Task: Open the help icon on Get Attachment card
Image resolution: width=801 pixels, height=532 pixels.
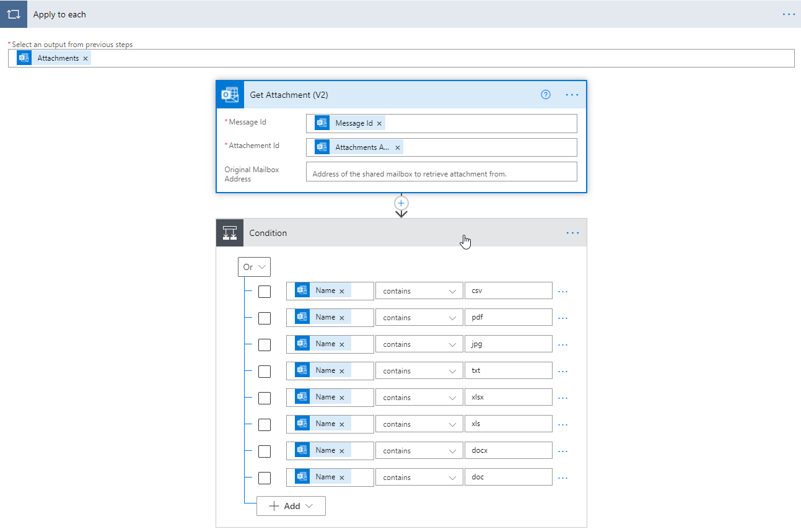Action: click(x=546, y=94)
